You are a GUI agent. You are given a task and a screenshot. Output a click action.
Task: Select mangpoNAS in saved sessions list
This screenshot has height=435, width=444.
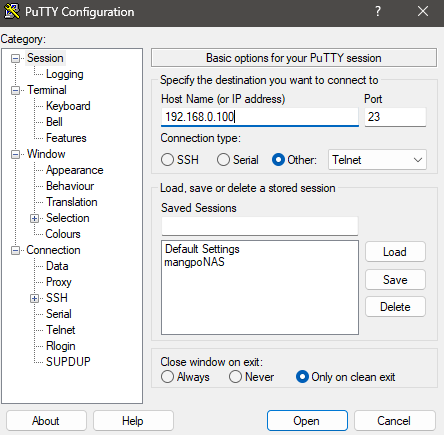(194, 262)
